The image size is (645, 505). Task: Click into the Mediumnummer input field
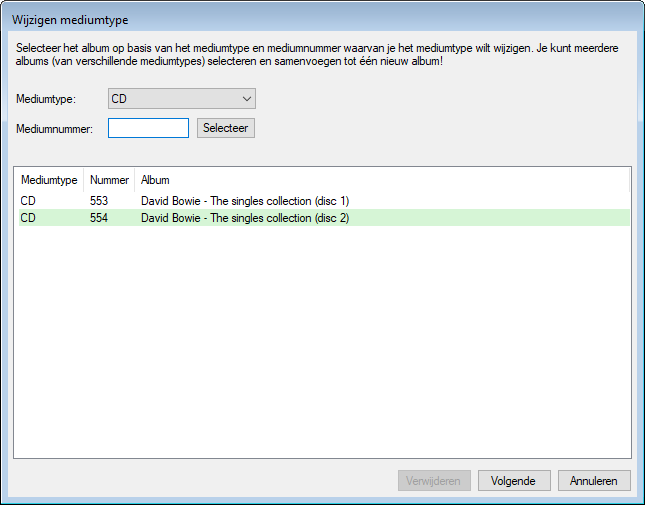[148, 128]
